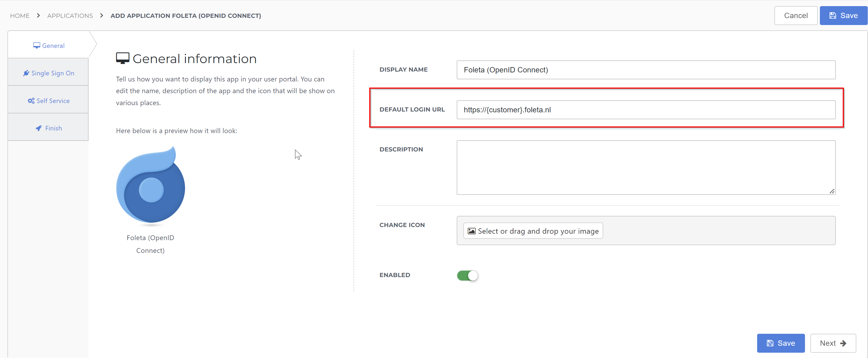Click the HOME breadcrumb link

pyautogui.click(x=20, y=15)
